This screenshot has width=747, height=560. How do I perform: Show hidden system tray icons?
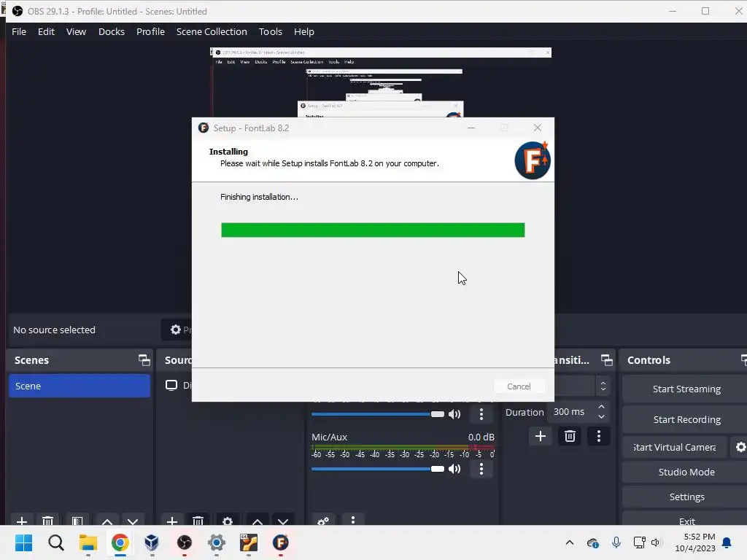569,542
